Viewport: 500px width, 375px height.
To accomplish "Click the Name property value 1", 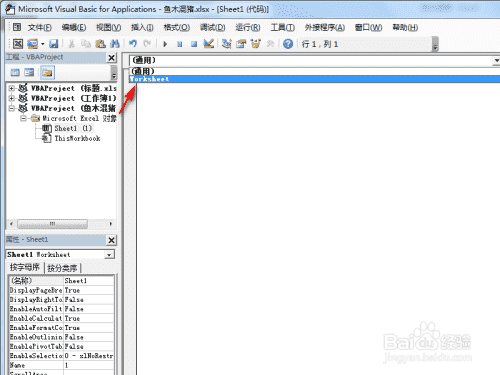I will point(88,365).
